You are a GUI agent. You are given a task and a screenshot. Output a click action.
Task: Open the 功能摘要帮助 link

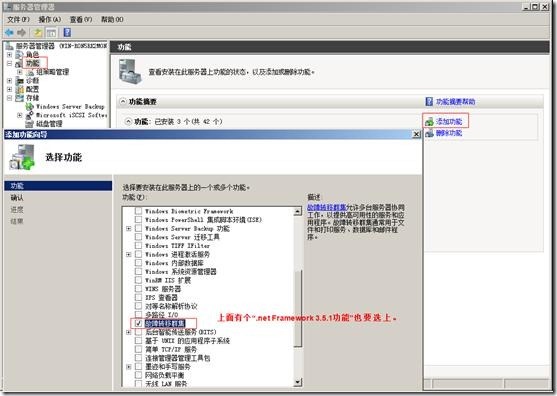pos(455,102)
